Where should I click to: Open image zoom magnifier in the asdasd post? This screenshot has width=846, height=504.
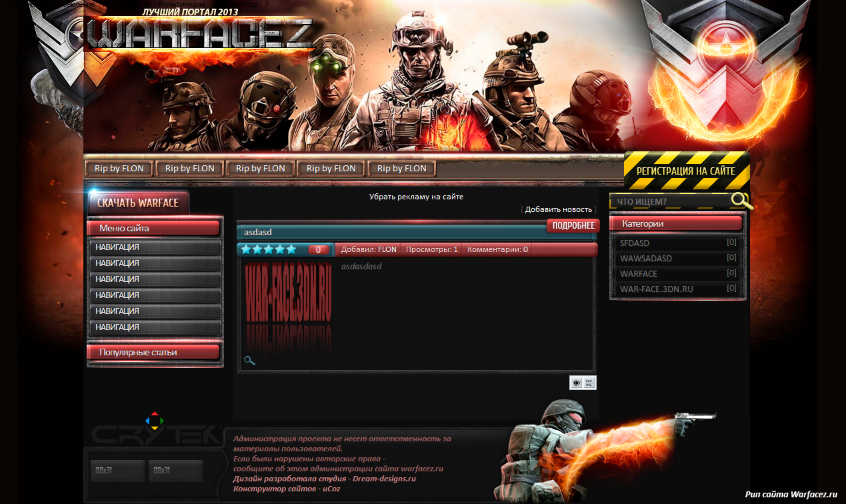coord(249,360)
